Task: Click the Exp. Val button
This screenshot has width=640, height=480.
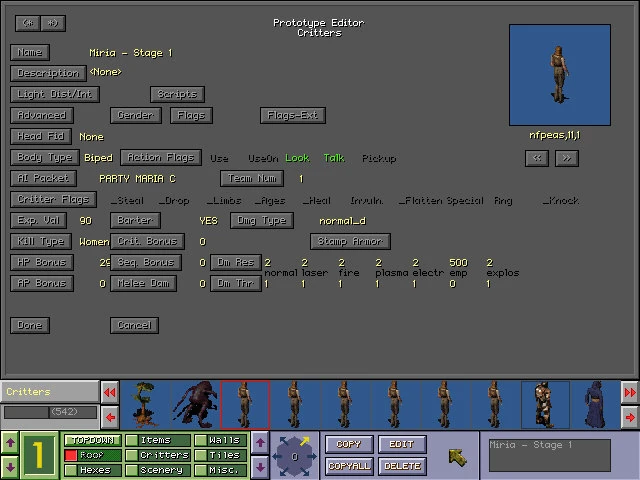Action: point(39,220)
